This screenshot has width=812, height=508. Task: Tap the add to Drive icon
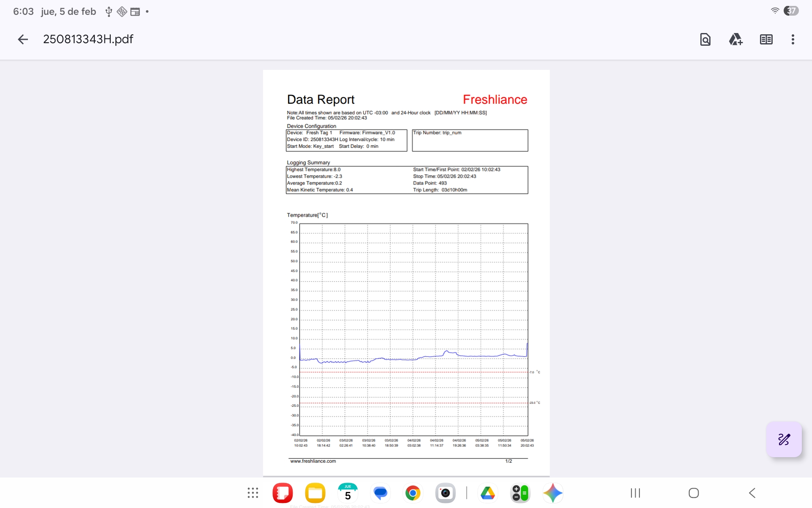pyautogui.click(x=735, y=39)
